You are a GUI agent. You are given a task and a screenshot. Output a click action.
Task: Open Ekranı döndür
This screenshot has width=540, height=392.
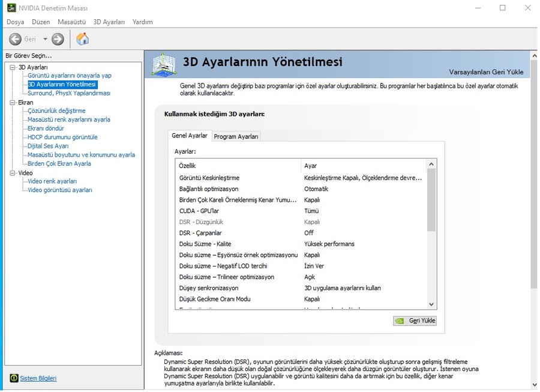pos(46,128)
